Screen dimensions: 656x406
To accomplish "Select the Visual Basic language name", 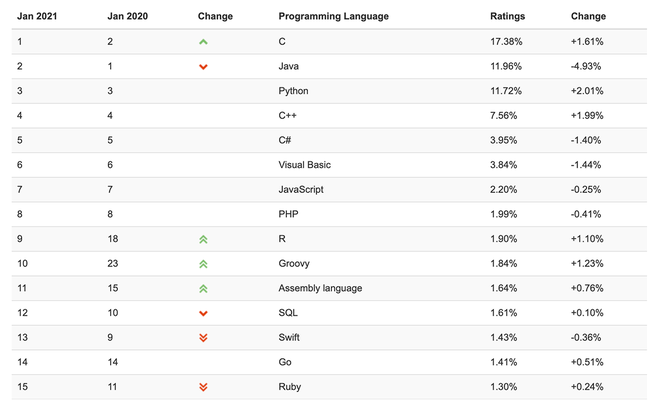I will point(305,165).
